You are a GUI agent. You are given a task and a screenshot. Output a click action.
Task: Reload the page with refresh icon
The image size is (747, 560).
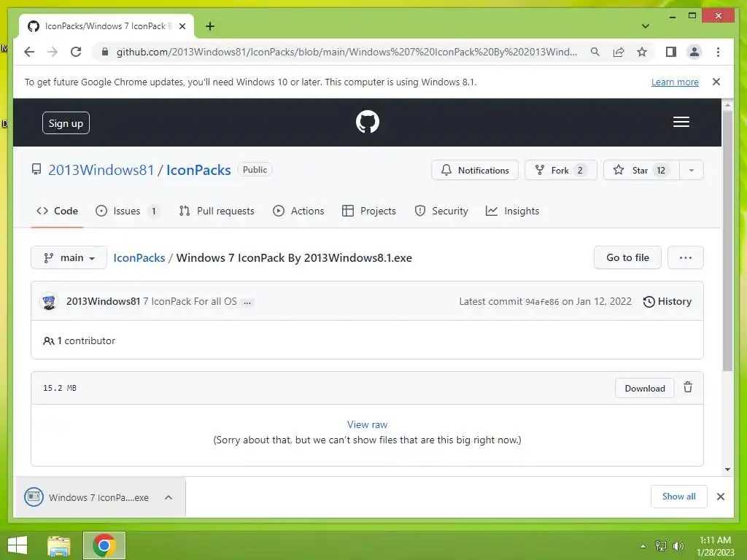(76, 52)
